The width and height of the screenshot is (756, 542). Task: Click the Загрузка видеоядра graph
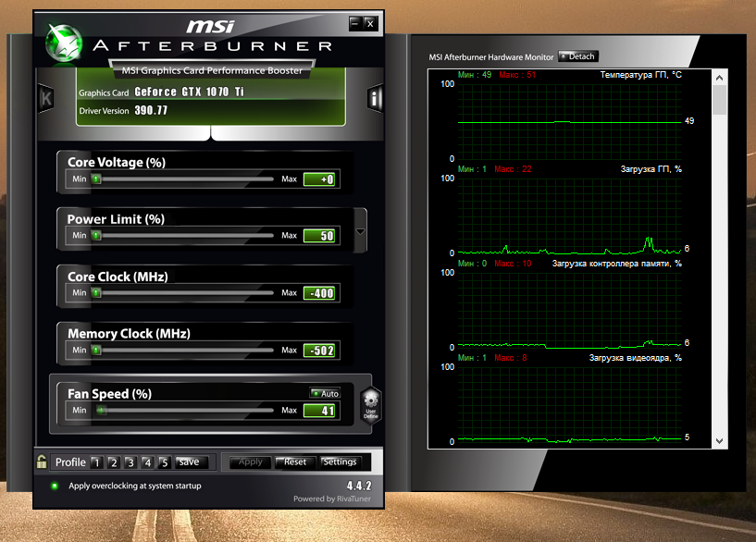pos(569,405)
